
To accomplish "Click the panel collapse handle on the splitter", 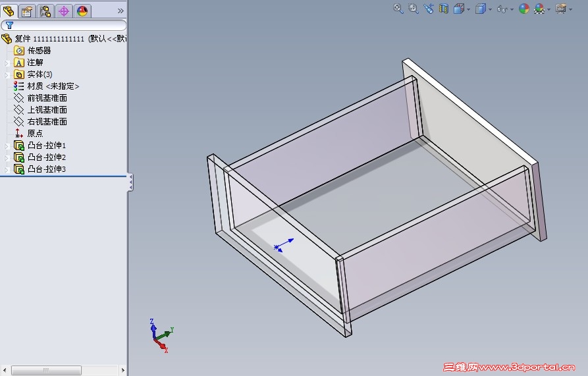I will 130,182.
